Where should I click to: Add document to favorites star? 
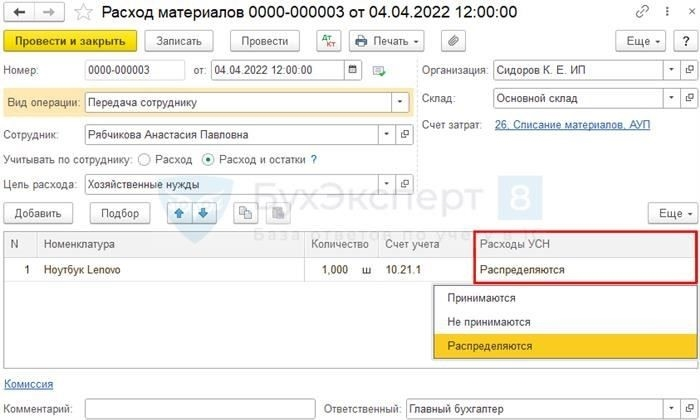click(83, 12)
